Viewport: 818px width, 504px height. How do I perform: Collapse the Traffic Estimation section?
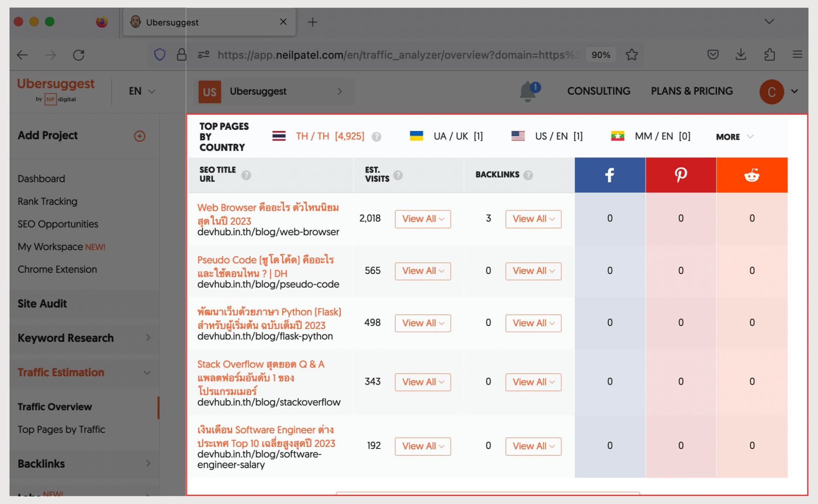point(84,372)
